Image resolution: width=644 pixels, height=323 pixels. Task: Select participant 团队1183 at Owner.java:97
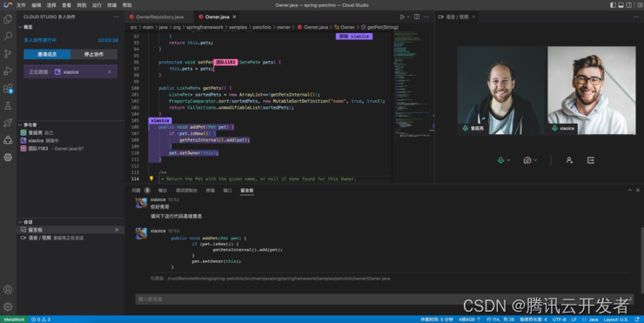70,148
